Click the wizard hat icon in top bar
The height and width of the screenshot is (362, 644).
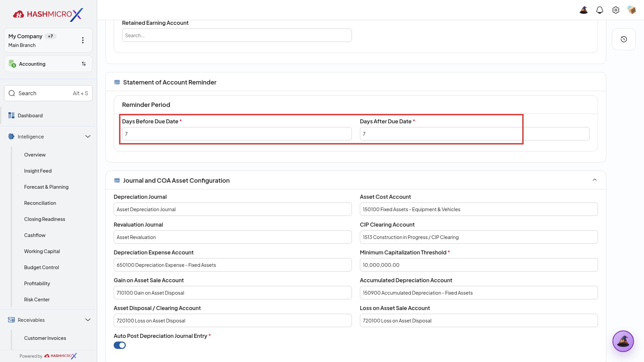click(x=584, y=10)
